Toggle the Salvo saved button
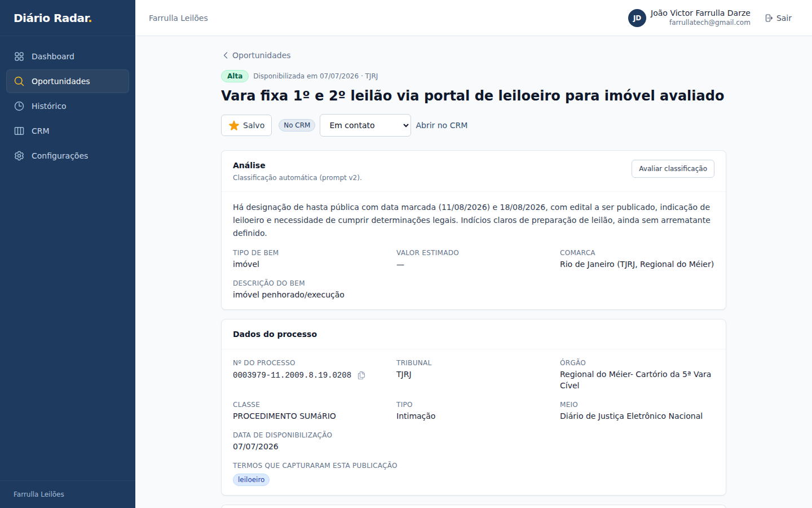This screenshot has width=812, height=508. tap(246, 125)
